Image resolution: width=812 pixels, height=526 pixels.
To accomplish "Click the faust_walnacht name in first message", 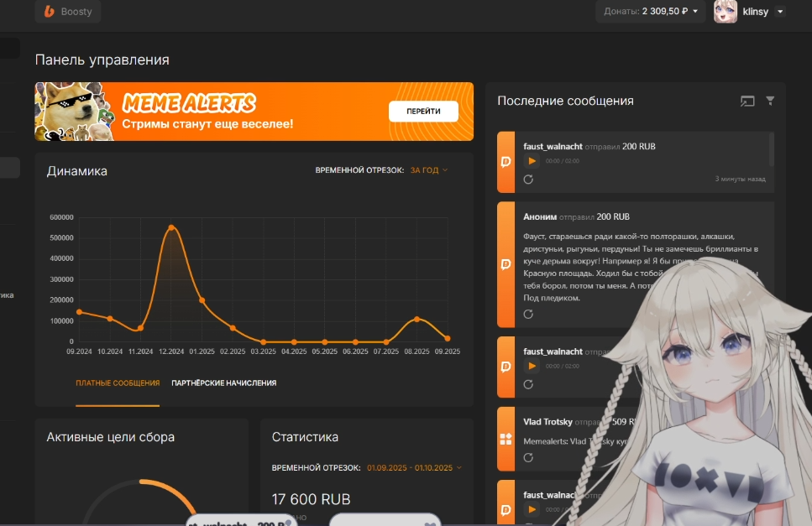I will coord(553,146).
